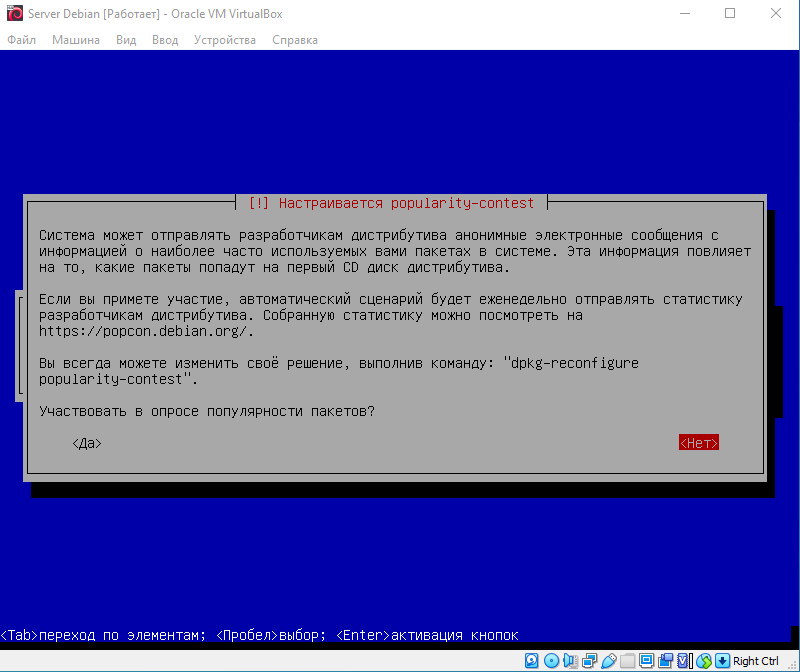Click the grayed shared folders icon
The width and height of the screenshot is (800, 672).
[627, 661]
